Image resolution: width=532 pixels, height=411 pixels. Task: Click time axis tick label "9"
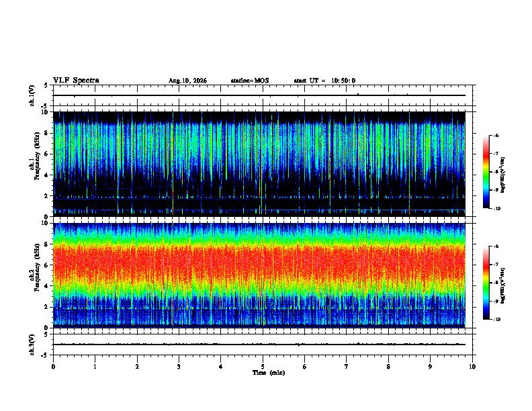pyautogui.click(x=430, y=367)
